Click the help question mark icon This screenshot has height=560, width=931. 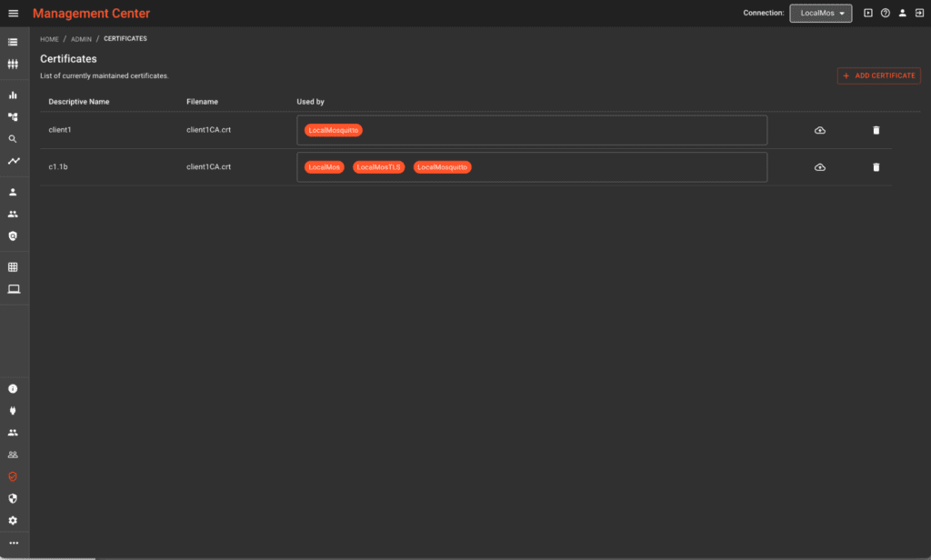click(x=885, y=14)
